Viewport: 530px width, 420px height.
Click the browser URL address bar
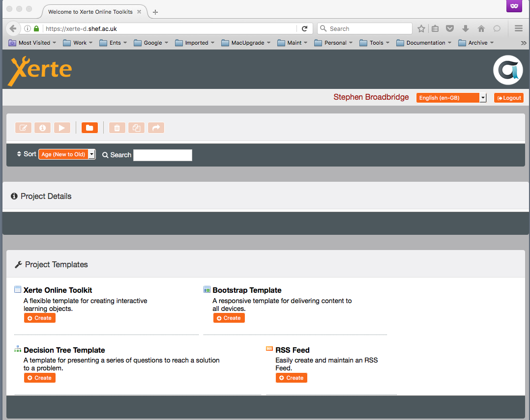coord(170,28)
